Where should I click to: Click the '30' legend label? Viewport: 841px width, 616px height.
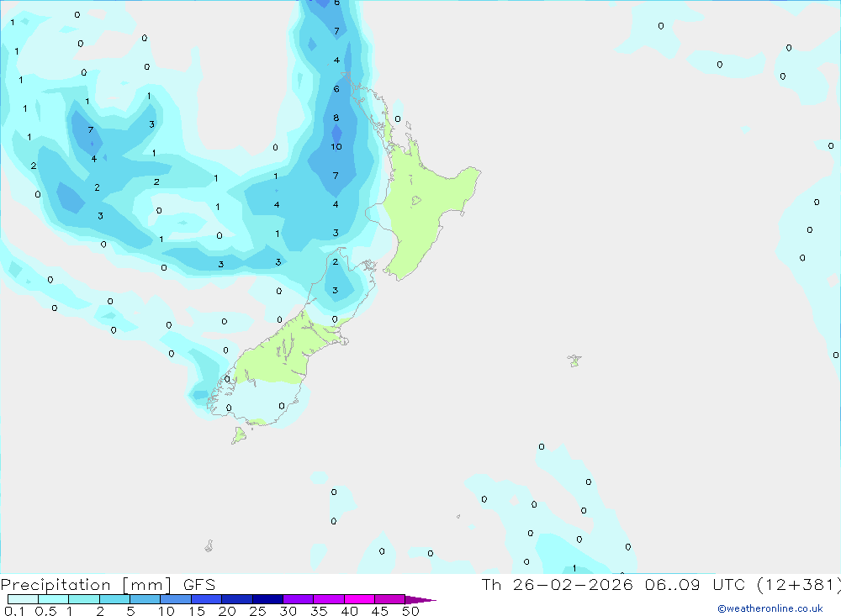288,611
